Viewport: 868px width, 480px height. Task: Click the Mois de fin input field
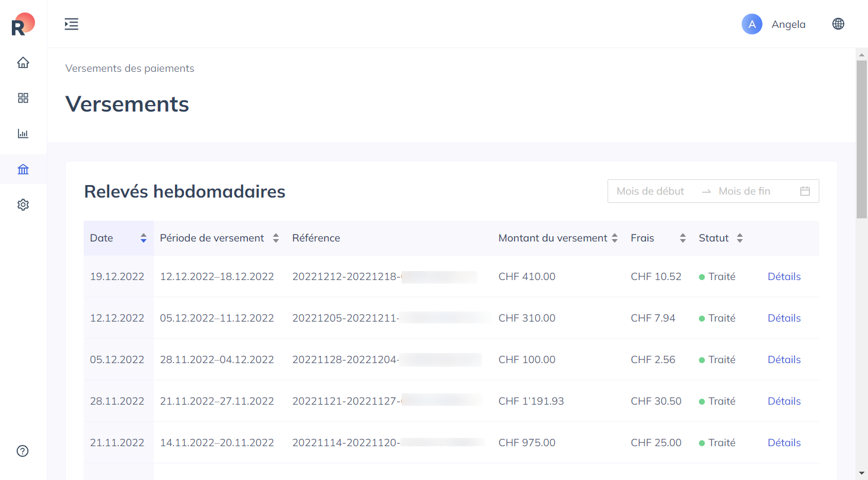click(753, 191)
